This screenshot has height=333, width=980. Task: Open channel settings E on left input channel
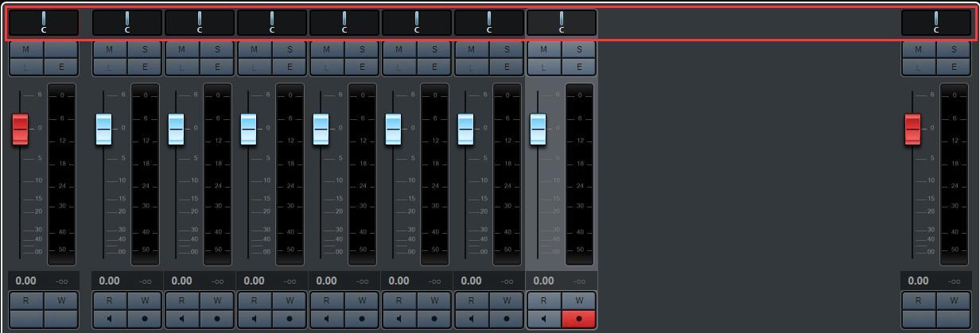(x=60, y=67)
